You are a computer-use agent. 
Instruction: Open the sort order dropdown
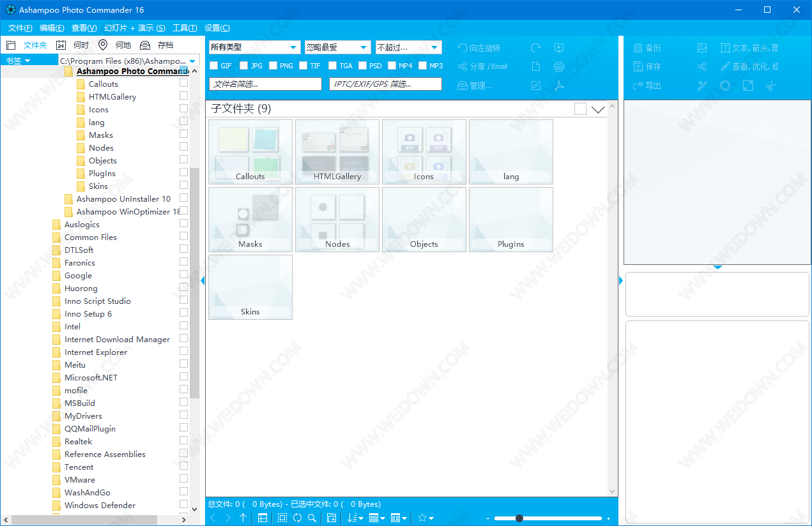[x=355, y=518]
